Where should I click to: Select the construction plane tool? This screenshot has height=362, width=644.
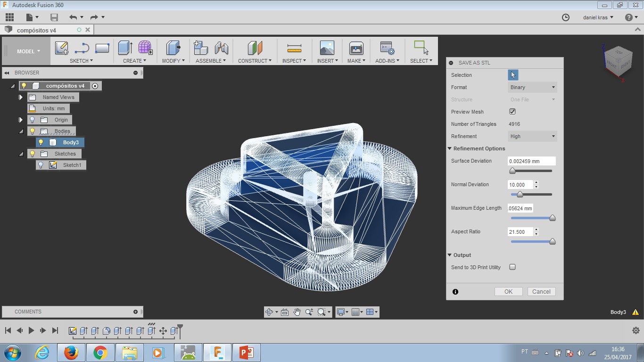pyautogui.click(x=255, y=48)
